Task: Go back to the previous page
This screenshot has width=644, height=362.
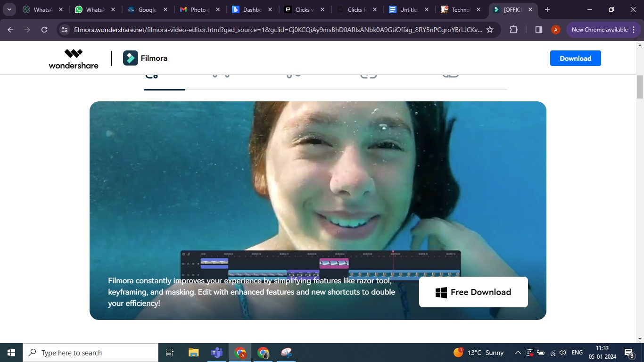Action: [10, 30]
